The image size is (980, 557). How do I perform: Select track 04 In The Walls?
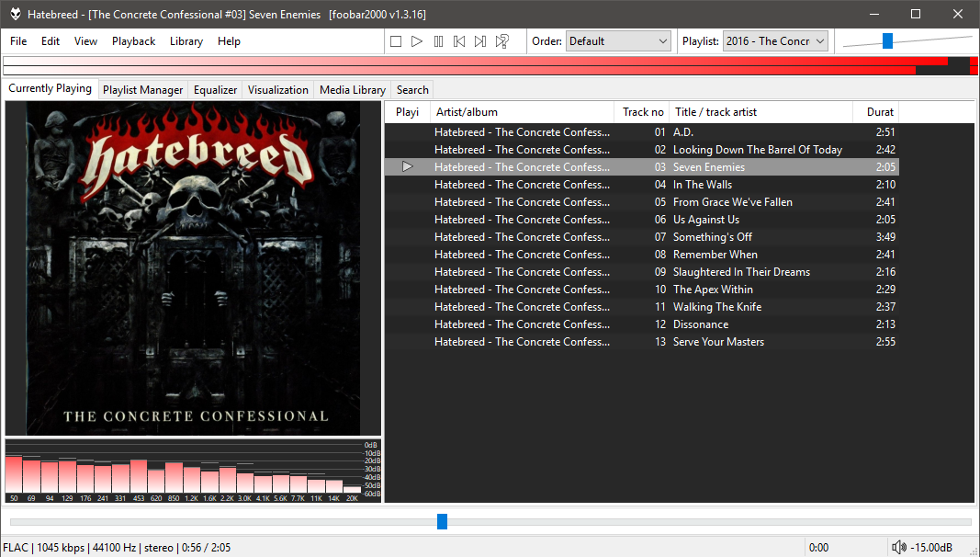click(x=642, y=185)
